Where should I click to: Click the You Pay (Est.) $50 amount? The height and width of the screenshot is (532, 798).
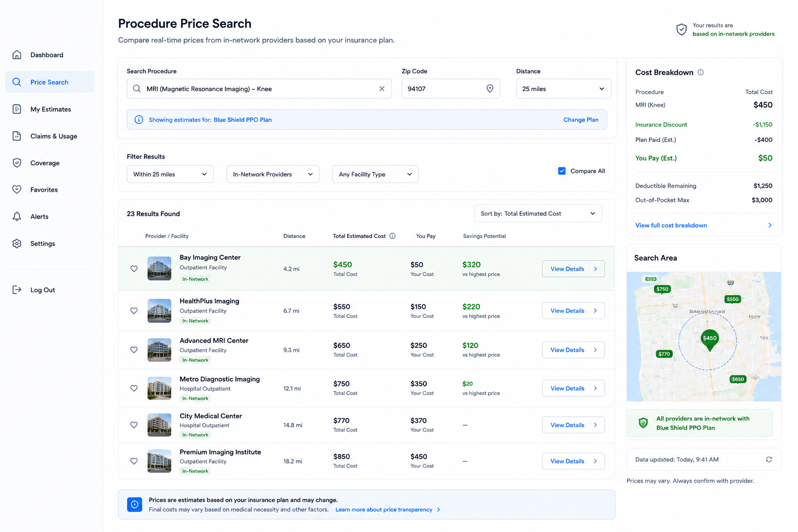(765, 158)
